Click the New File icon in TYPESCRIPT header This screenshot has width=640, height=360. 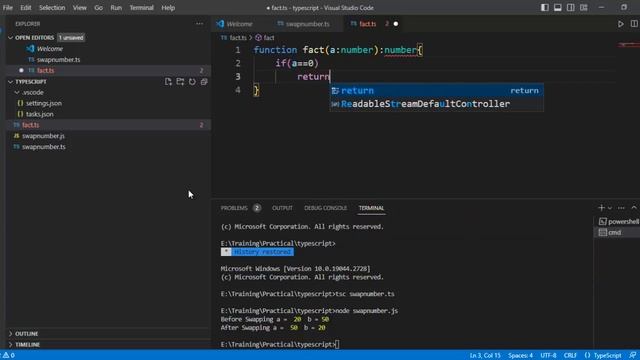pyautogui.click(x=168, y=82)
